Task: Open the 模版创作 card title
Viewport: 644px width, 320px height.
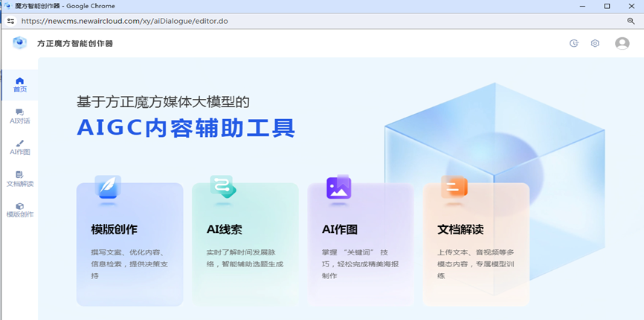Action: coord(115,230)
